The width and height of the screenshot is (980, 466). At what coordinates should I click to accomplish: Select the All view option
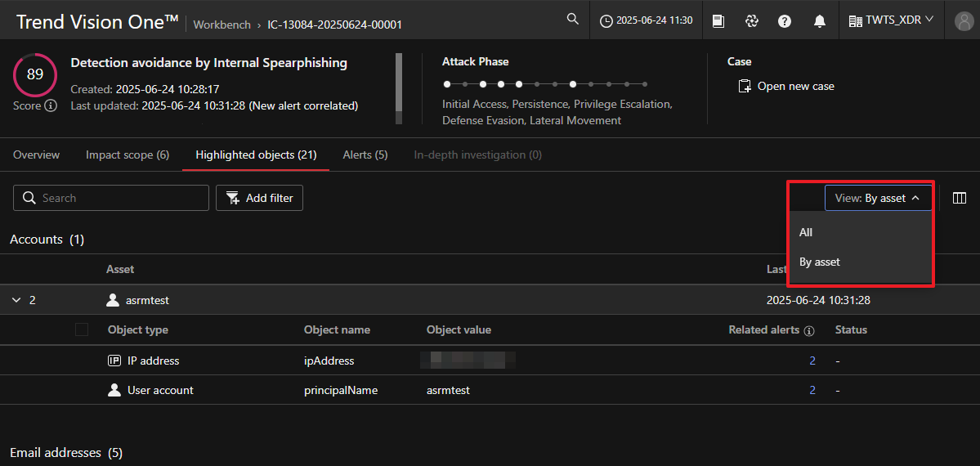coord(806,232)
